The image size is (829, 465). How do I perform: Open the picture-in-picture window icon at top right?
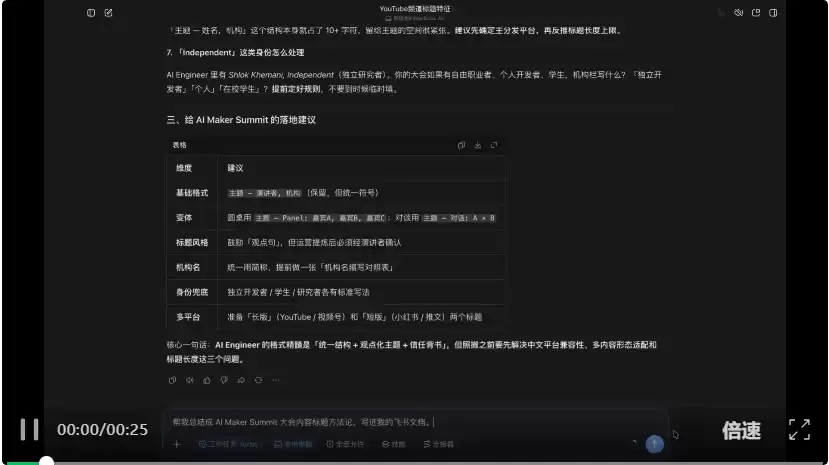click(756, 13)
